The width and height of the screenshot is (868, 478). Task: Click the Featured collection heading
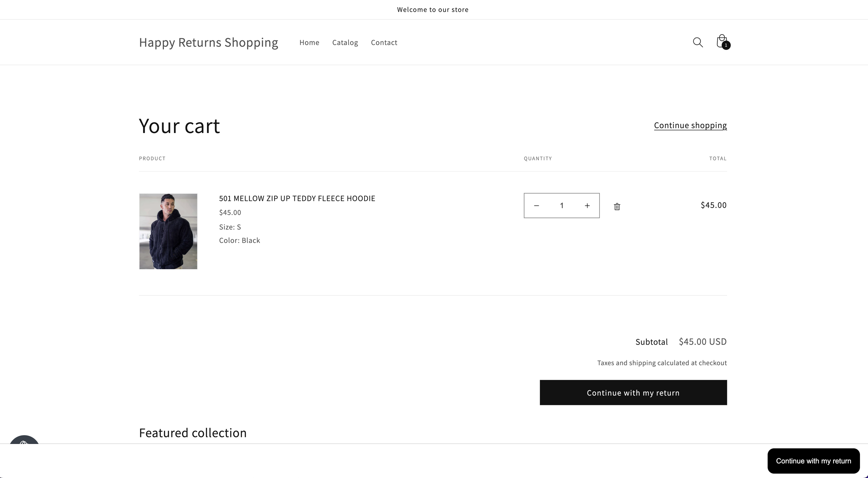192,432
